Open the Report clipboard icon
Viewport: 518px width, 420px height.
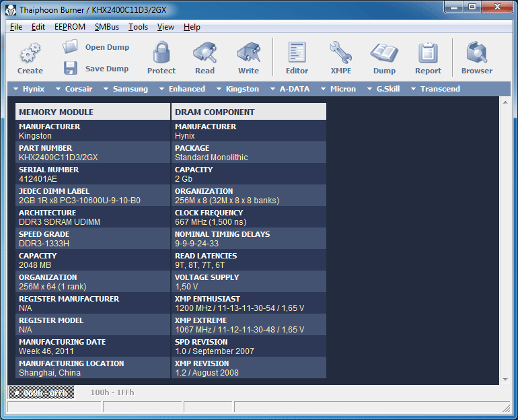point(428,53)
